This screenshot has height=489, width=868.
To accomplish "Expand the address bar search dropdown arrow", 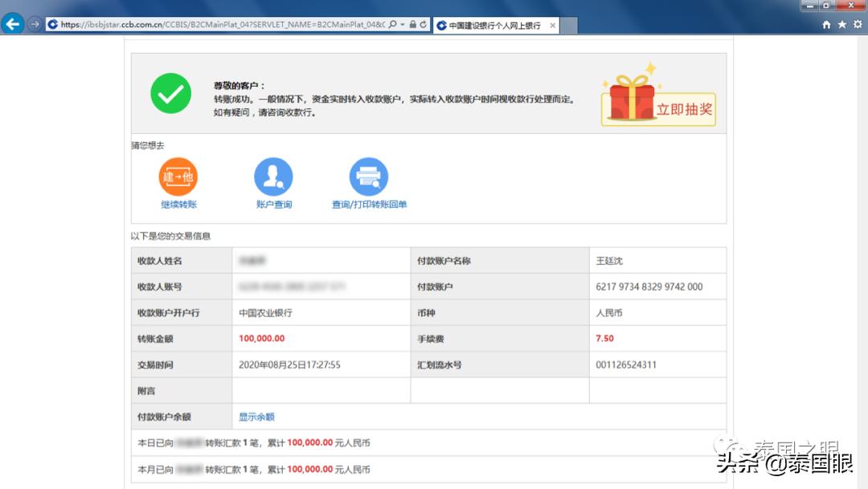I will tap(403, 25).
